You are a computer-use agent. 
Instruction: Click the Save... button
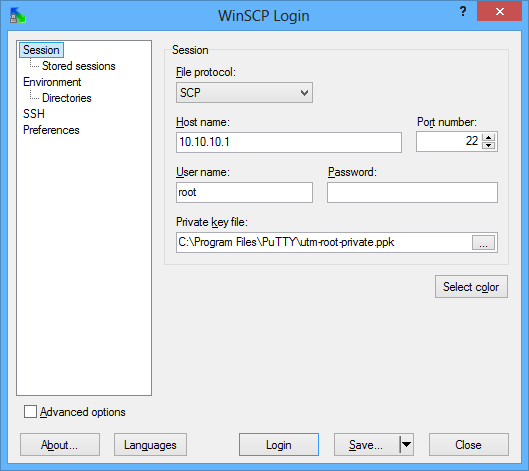tap(367, 444)
